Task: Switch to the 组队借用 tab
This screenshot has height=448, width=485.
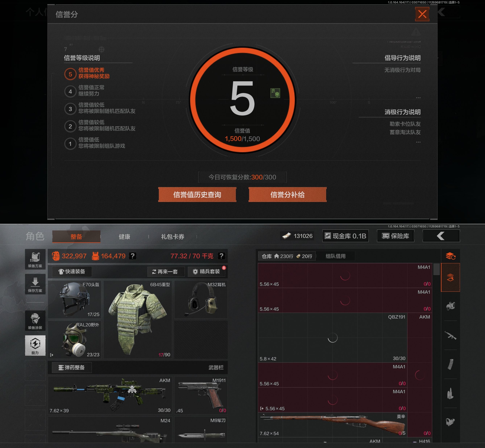Action: point(335,256)
